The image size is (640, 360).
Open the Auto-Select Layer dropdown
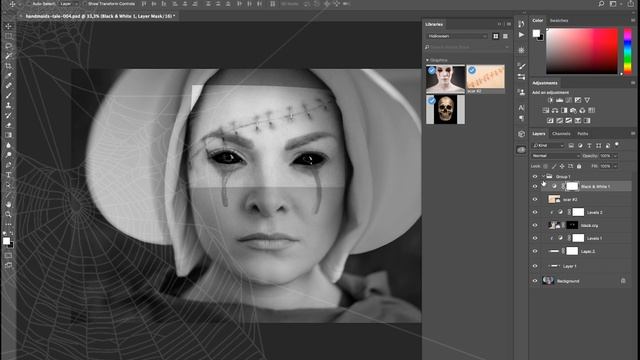click(x=68, y=4)
